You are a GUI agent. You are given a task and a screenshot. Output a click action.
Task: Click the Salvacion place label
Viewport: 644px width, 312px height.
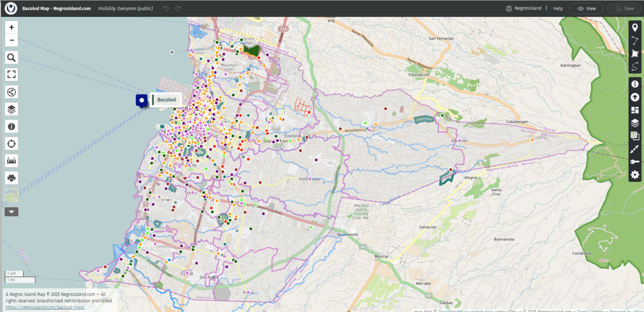pyautogui.click(x=428, y=227)
